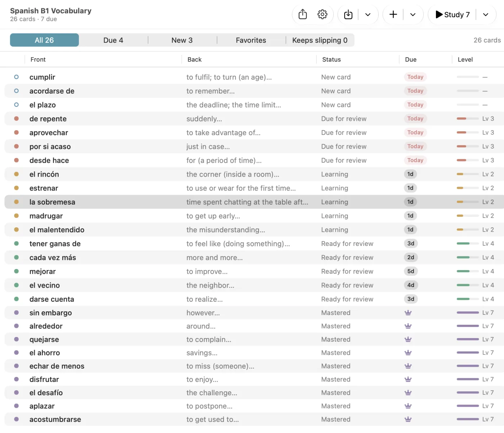Sort by the Front column header
This screenshot has width=504, height=433.
point(38,60)
